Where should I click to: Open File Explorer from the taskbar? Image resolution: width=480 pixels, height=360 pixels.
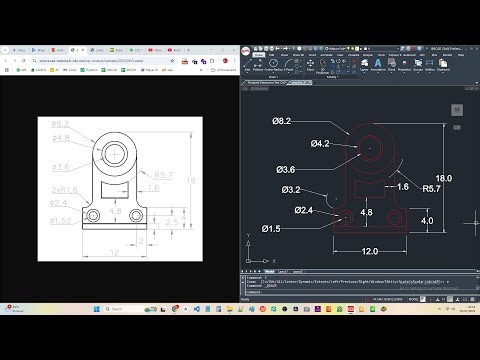click(230, 309)
